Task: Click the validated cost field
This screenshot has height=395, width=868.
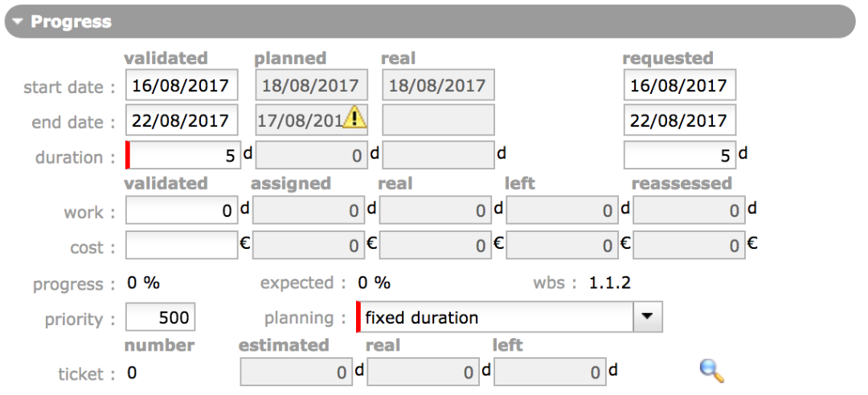Action: pos(182,246)
